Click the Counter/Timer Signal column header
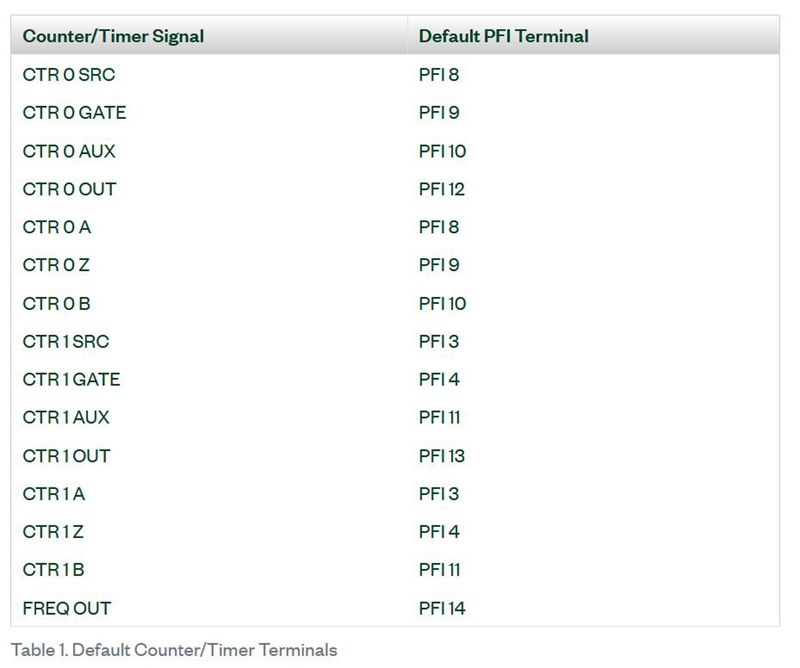The image size is (800, 668). (113, 36)
